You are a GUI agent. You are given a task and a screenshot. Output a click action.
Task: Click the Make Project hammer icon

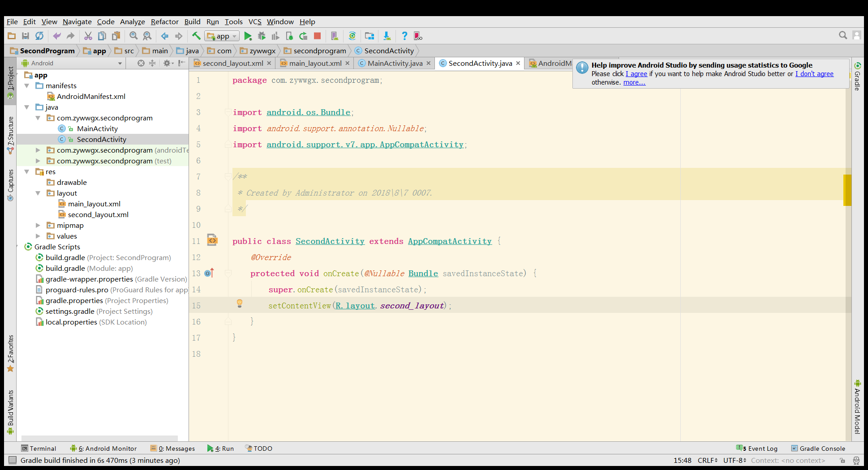(x=196, y=36)
